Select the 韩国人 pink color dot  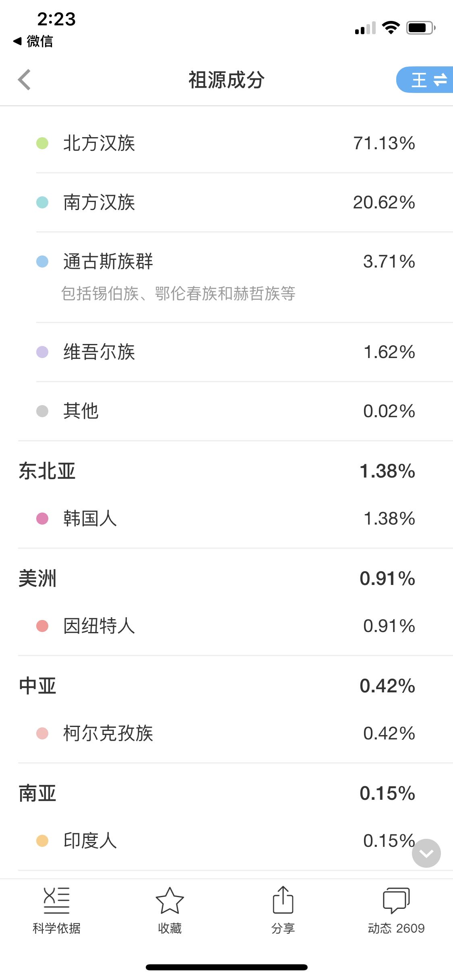tap(42, 519)
